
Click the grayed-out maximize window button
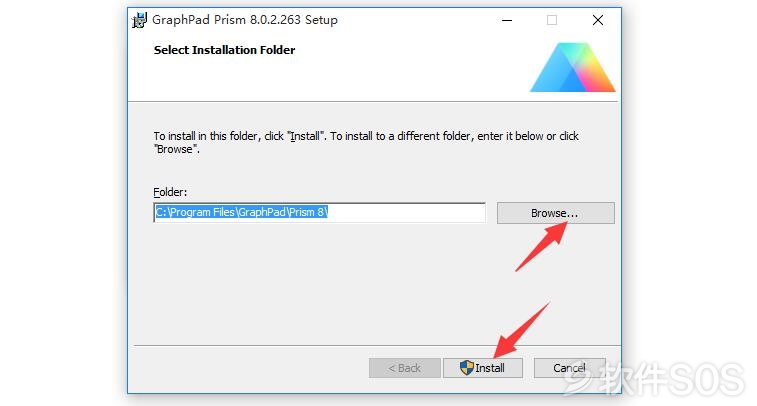(552, 20)
